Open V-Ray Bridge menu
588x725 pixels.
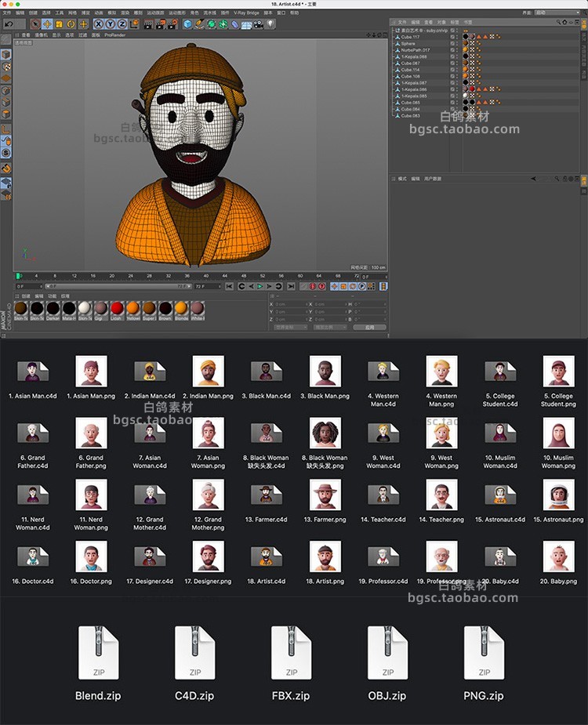(246, 13)
